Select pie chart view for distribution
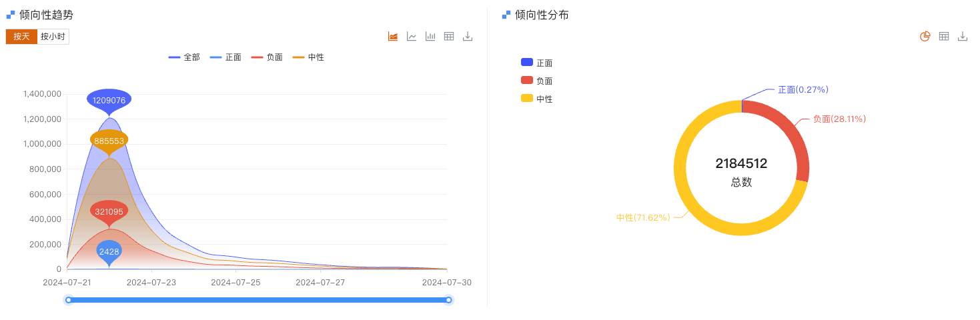Image resolution: width=980 pixels, height=320 pixels. click(x=925, y=36)
